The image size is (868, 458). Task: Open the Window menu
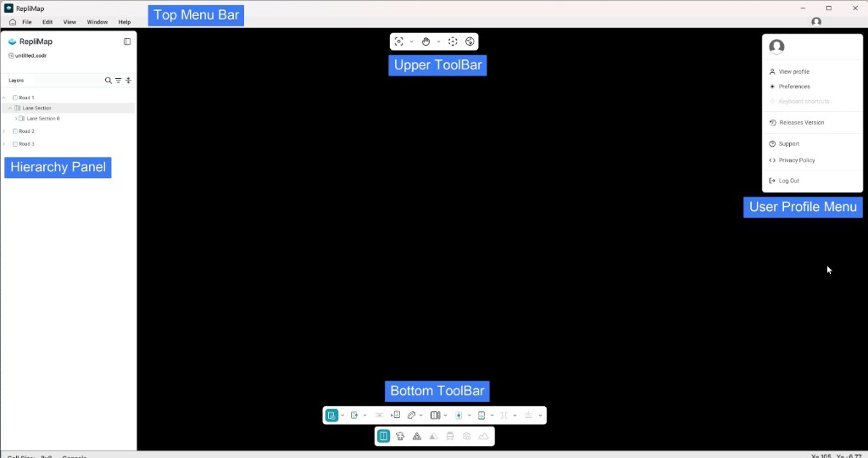coord(97,22)
